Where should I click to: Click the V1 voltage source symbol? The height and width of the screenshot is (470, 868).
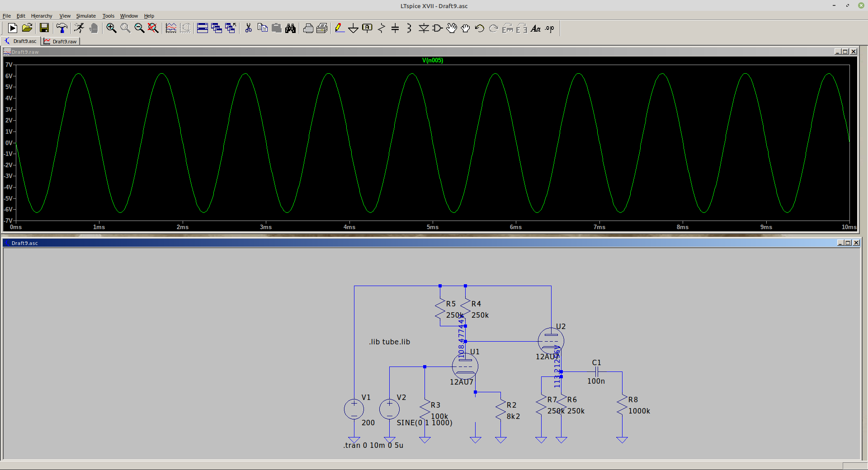pos(354,409)
